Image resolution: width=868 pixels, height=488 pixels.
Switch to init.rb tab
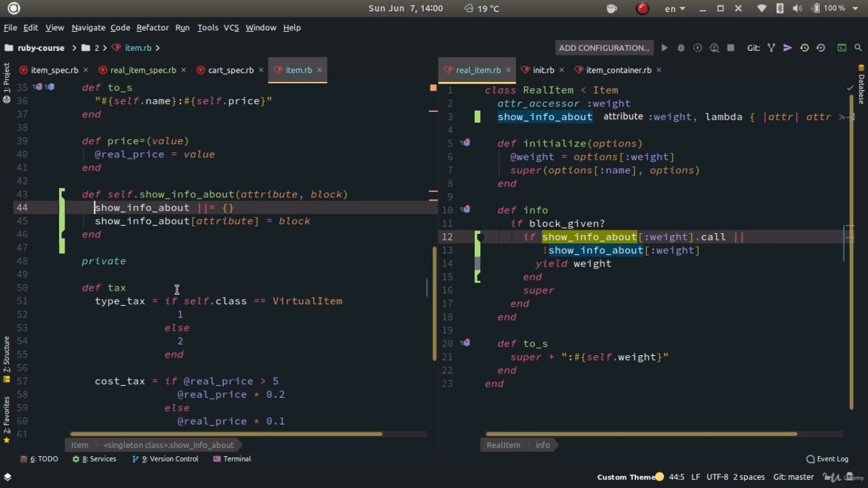543,70
